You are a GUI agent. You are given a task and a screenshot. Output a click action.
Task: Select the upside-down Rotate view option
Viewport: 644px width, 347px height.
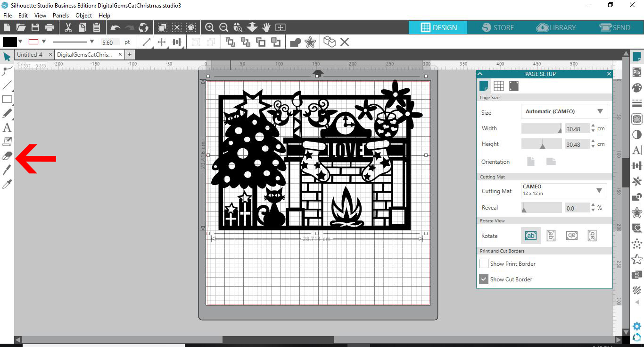point(572,236)
